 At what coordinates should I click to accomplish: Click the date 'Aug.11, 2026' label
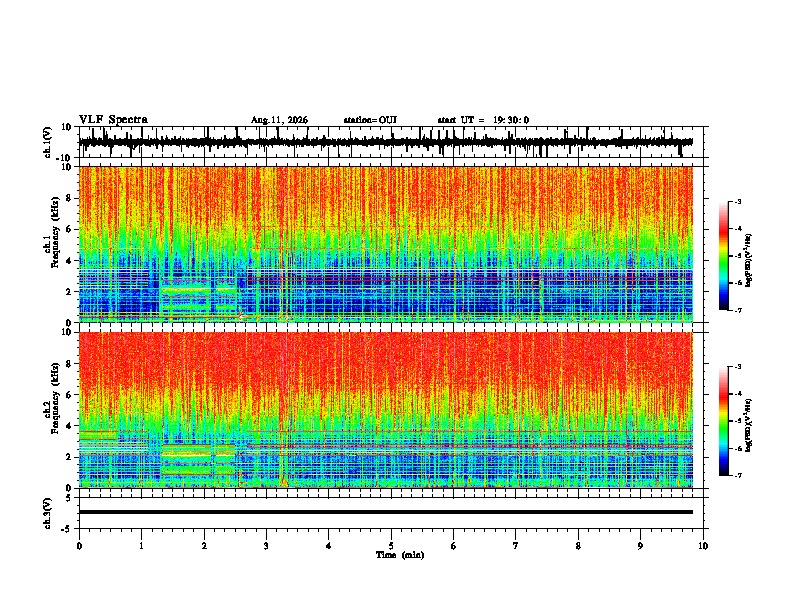(x=279, y=120)
